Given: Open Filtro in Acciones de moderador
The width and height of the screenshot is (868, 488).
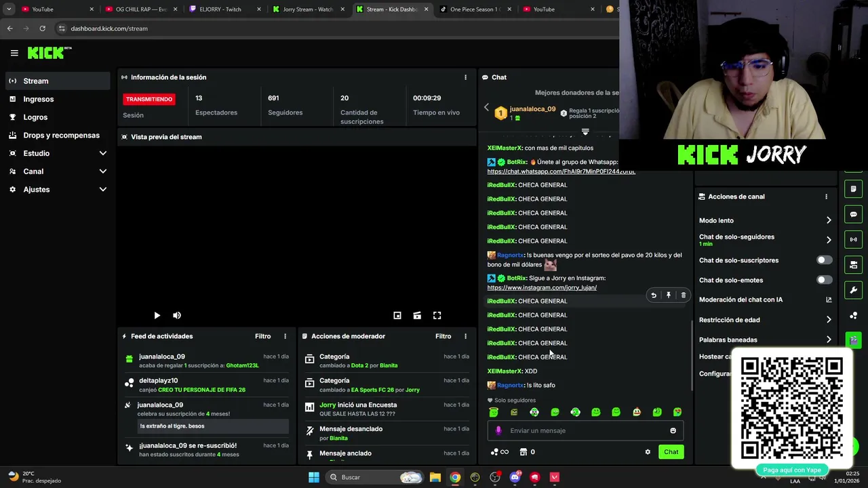Looking at the screenshot, I should [443, 336].
